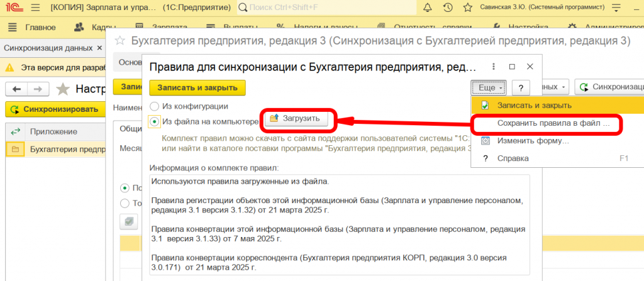Select the Из файла на компьютере option

click(x=155, y=121)
